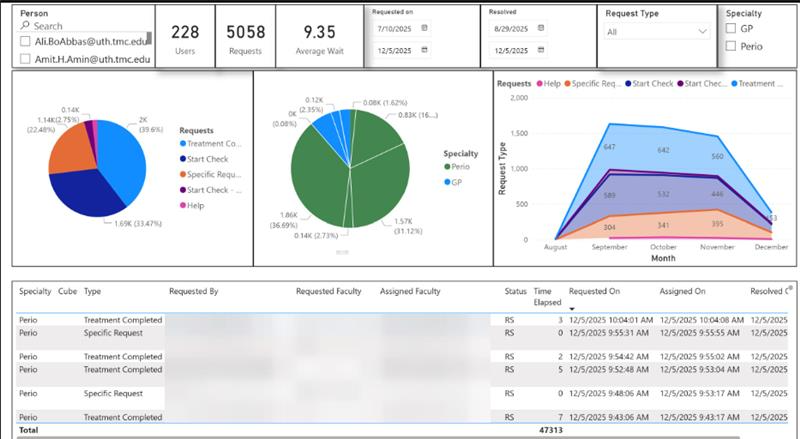Check the Amit.H.Amin@uth.tmc.edu person checkbox
This screenshot has width=800, height=439.
tap(25, 59)
